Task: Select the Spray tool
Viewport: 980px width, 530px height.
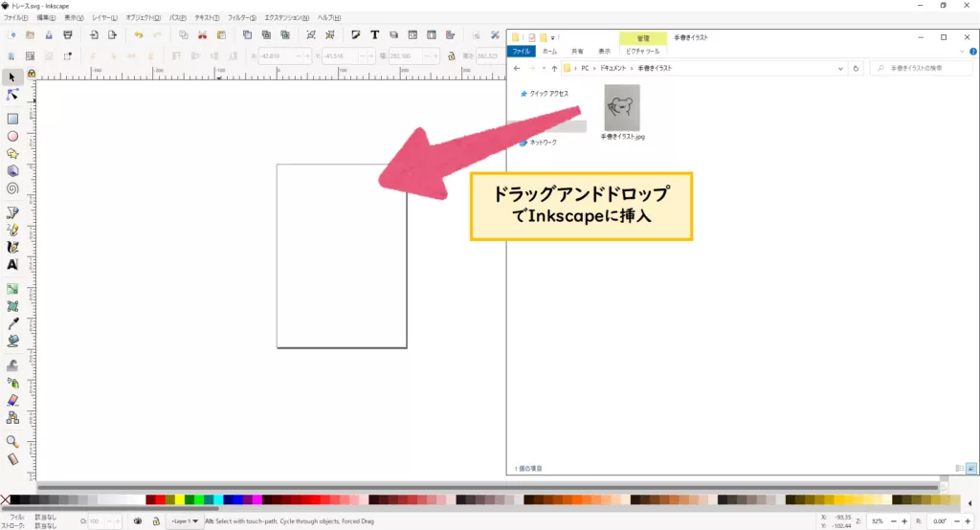Action: (11, 383)
